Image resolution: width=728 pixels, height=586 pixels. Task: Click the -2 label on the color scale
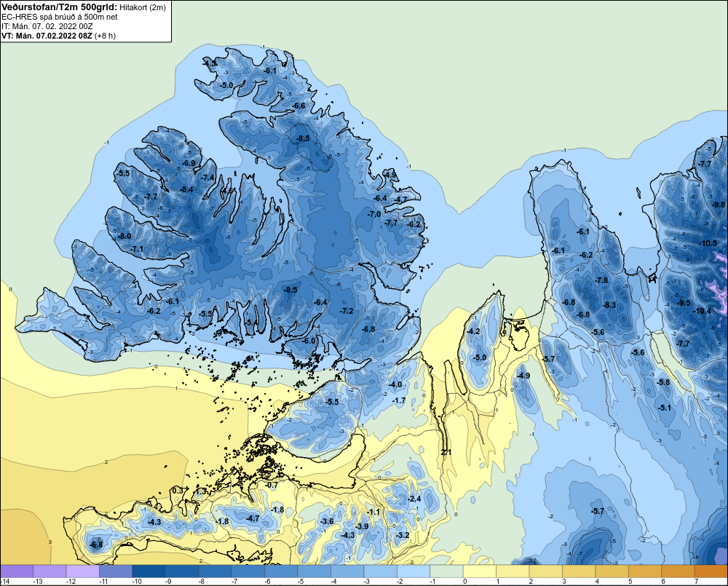(x=400, y=582)
